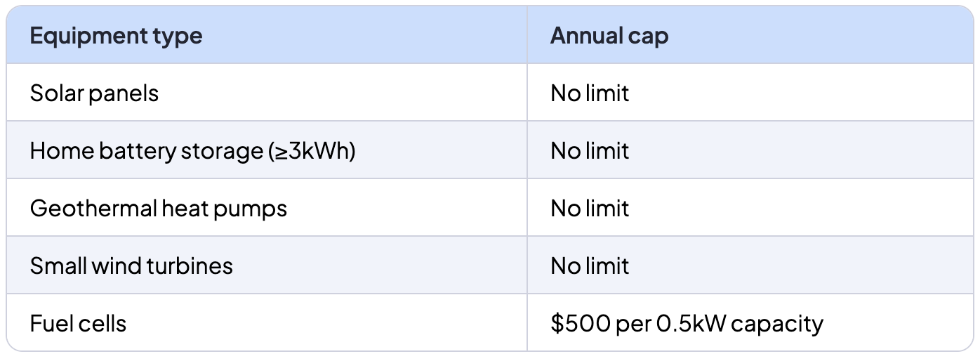Click the "$500 per 0.5kW capacity" cell

point(686,324)
